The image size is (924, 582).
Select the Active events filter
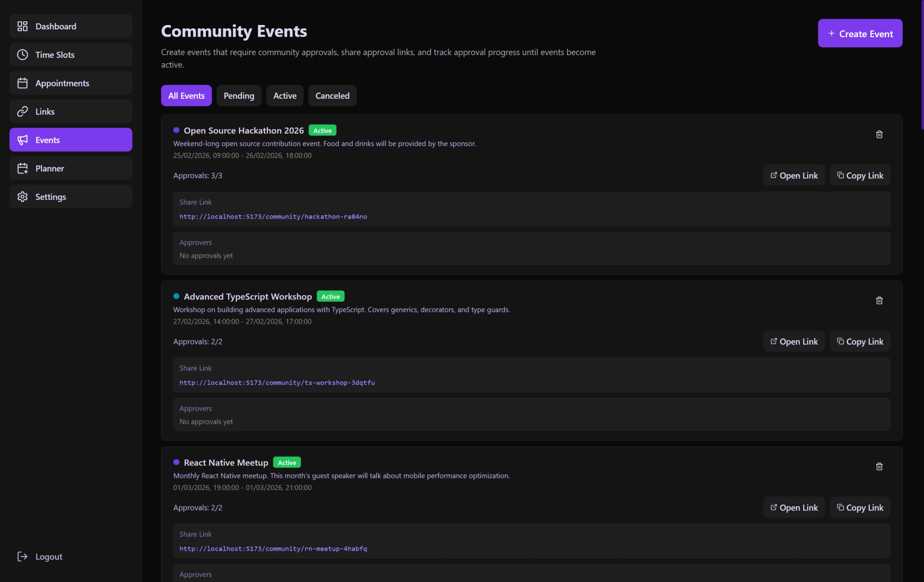point(284,96)
